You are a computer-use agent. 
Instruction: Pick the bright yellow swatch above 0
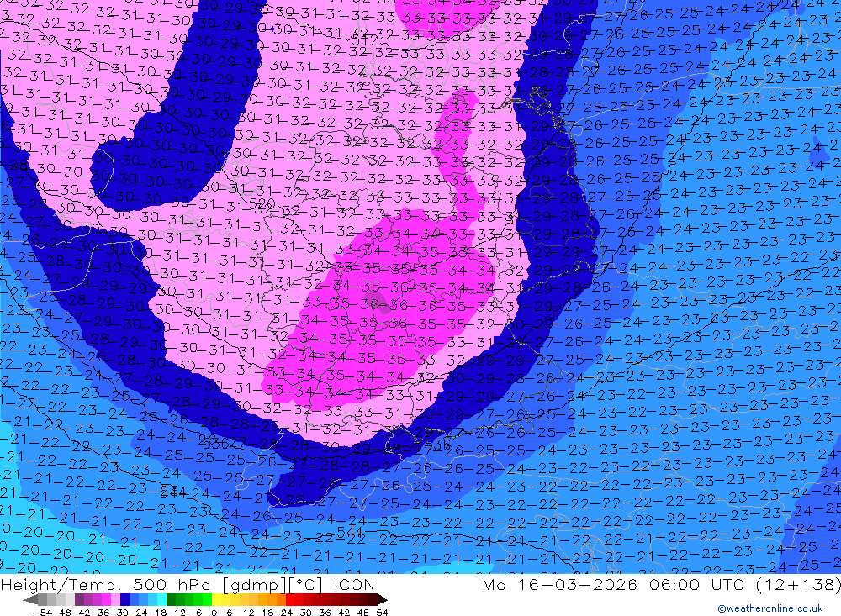(217, 600)
